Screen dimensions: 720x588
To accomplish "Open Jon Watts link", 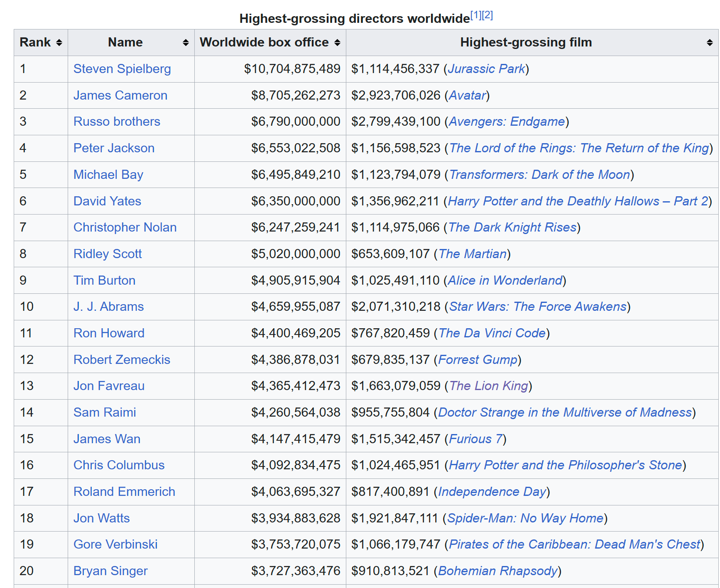I will 101,518.
